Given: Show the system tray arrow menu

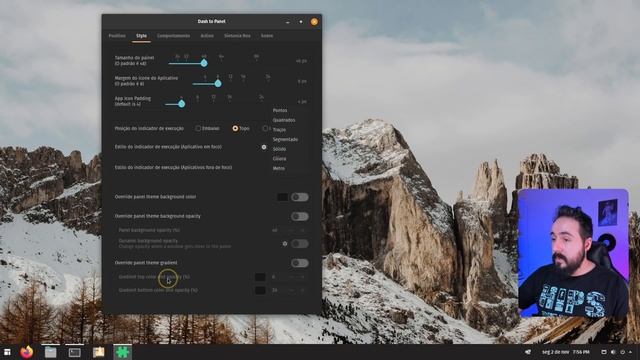Looking at the screenshot, I should tap(631, 352).
